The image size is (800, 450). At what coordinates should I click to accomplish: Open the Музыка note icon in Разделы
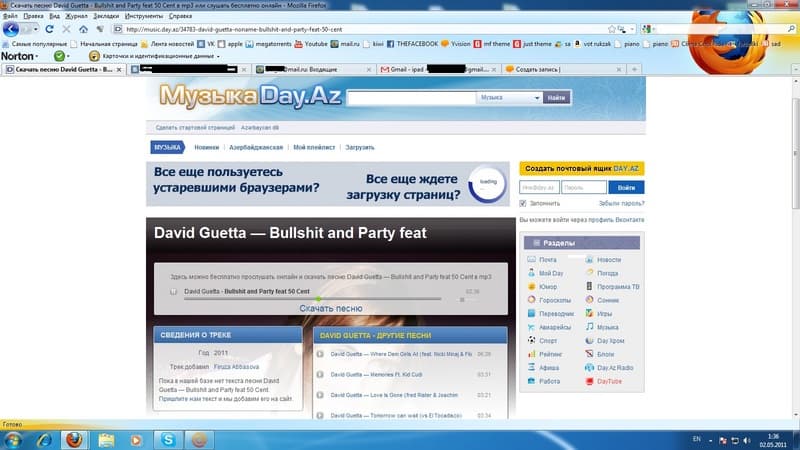tap(589, 327)
